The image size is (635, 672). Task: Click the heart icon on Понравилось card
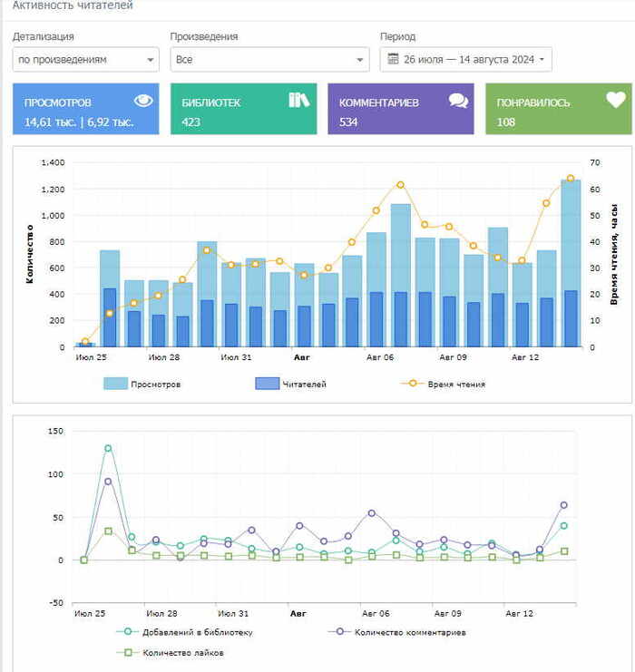tap(616, 101)
